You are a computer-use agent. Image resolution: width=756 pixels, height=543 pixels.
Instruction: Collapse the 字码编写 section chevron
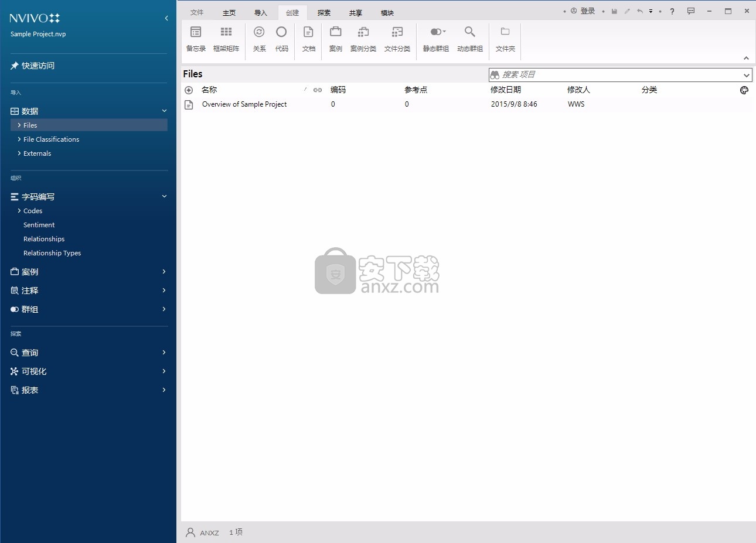[x=164, y=196]
